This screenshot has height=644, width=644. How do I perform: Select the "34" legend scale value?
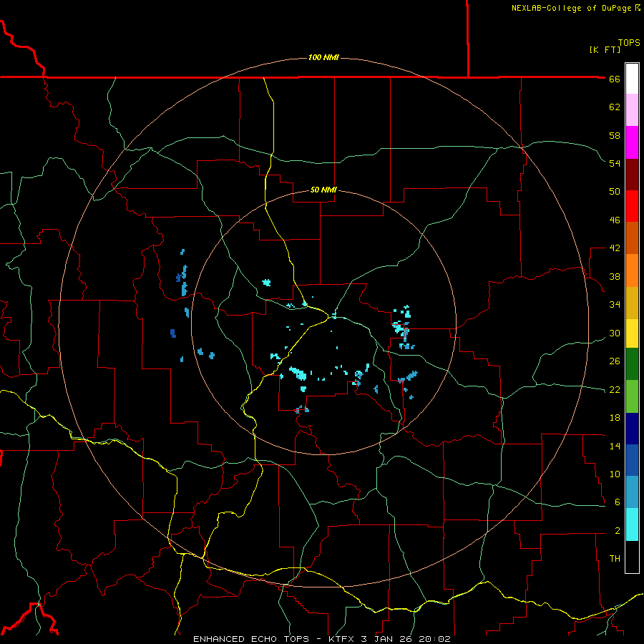pos(615,305)
